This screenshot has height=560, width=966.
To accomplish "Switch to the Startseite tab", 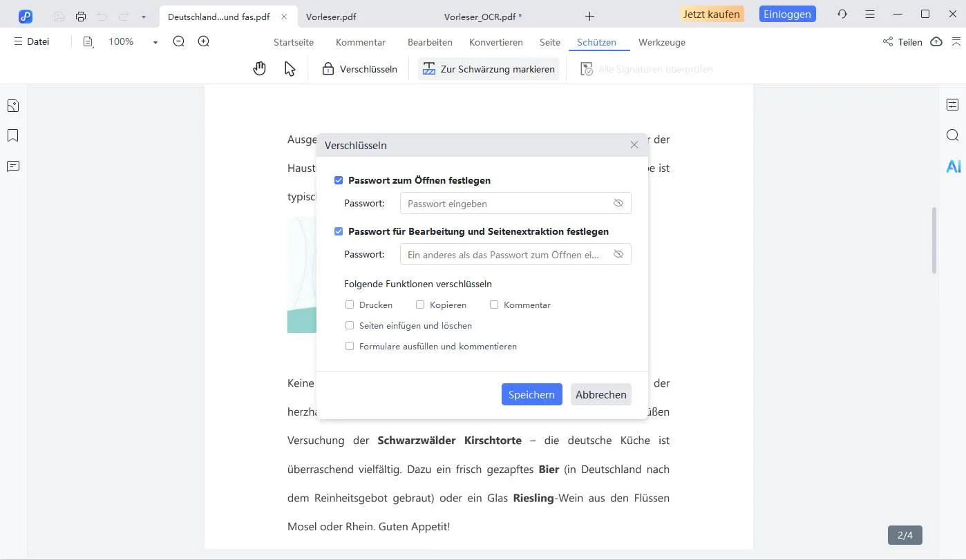I will coord(294,42).
